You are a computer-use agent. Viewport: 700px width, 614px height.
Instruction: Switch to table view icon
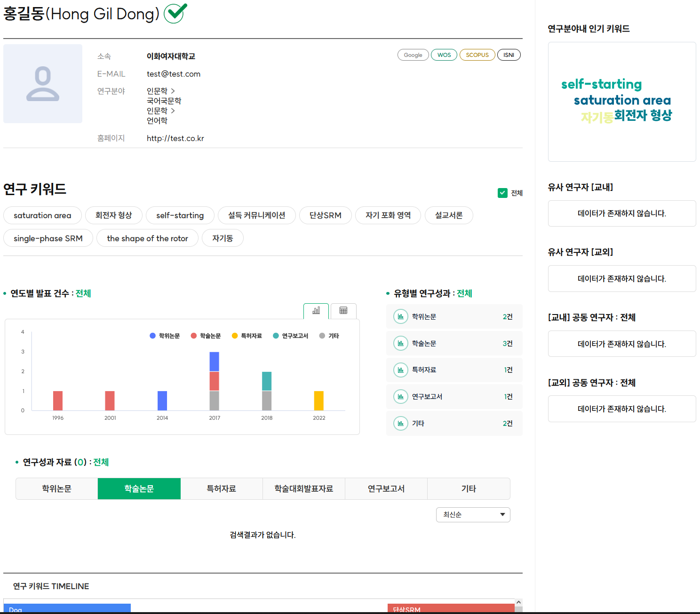point(343,311)
